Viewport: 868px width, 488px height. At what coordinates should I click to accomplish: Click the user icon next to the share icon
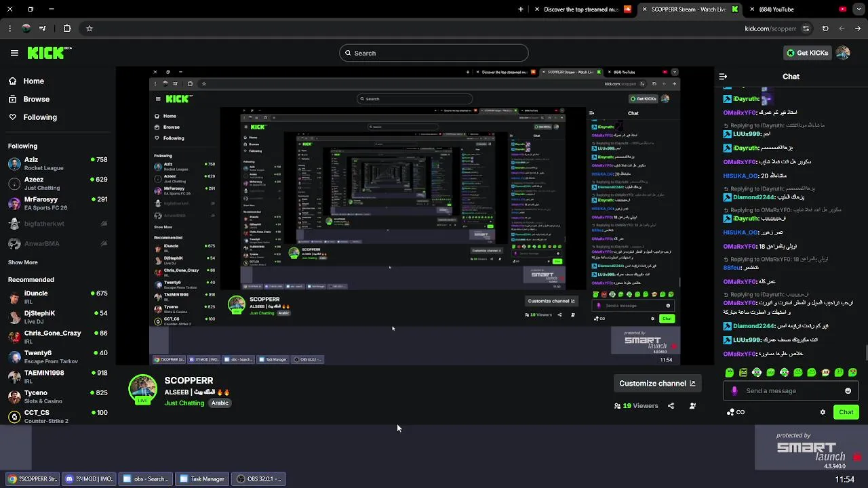pos(692,406)
